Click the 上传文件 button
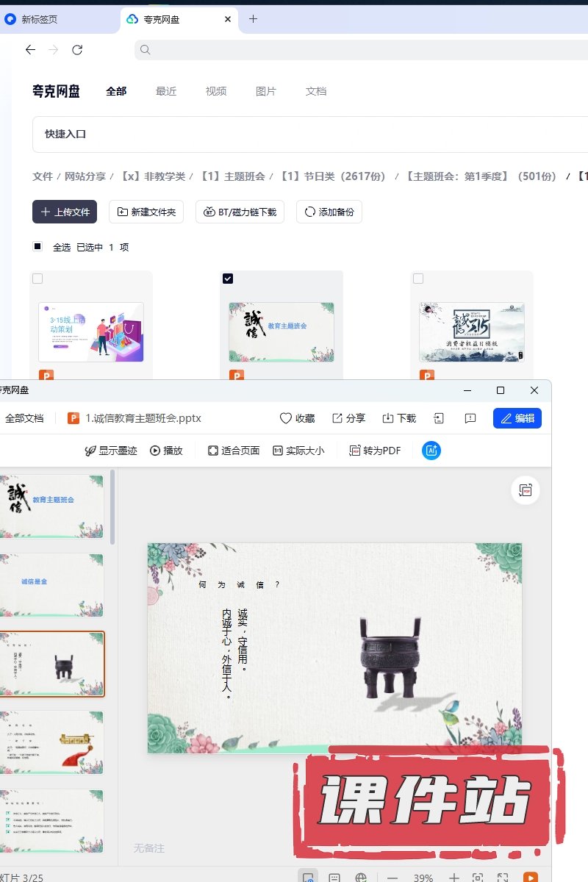This screenshot has width=588, height=882. pos(65,212)
